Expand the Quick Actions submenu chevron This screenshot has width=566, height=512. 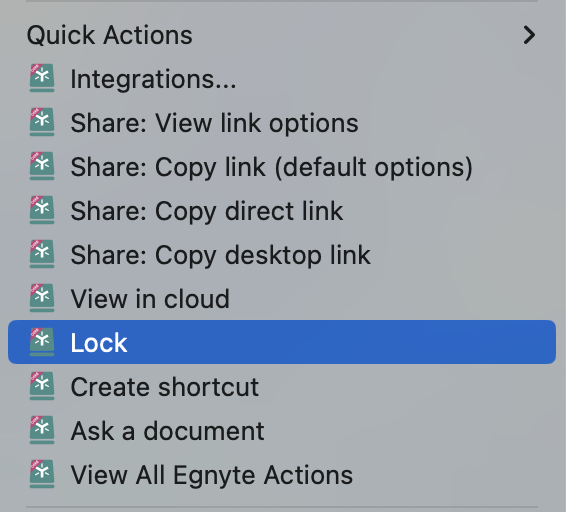(x=529, y=35)
